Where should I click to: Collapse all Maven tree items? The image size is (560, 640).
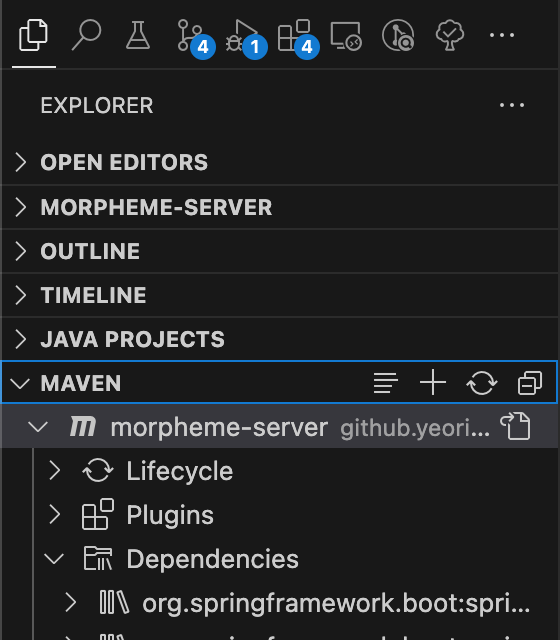[530, 383]
